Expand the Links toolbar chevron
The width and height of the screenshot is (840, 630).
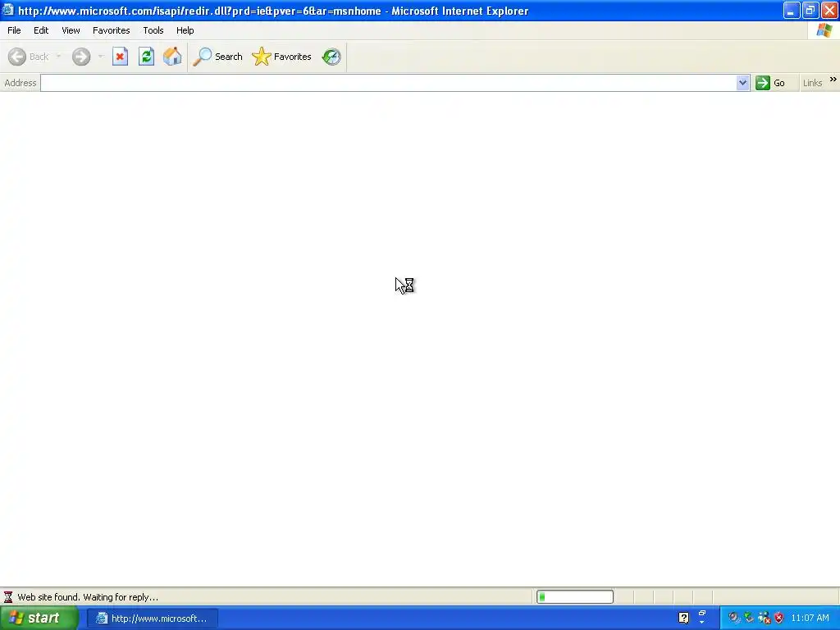833,80
